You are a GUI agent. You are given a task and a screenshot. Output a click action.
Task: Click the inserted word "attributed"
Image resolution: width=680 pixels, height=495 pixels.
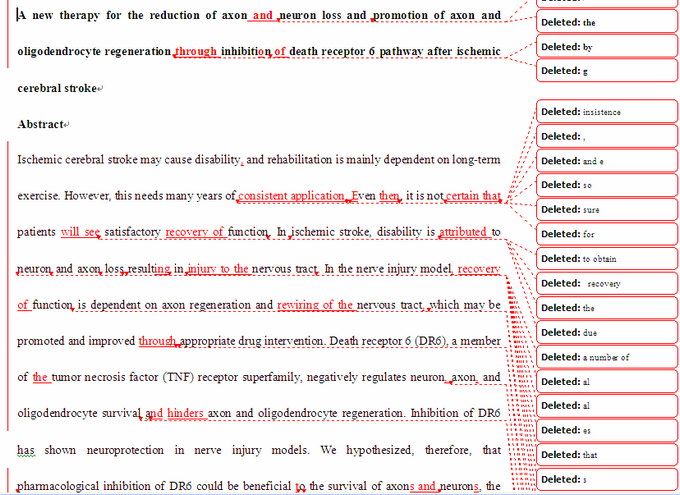point(462,232)
